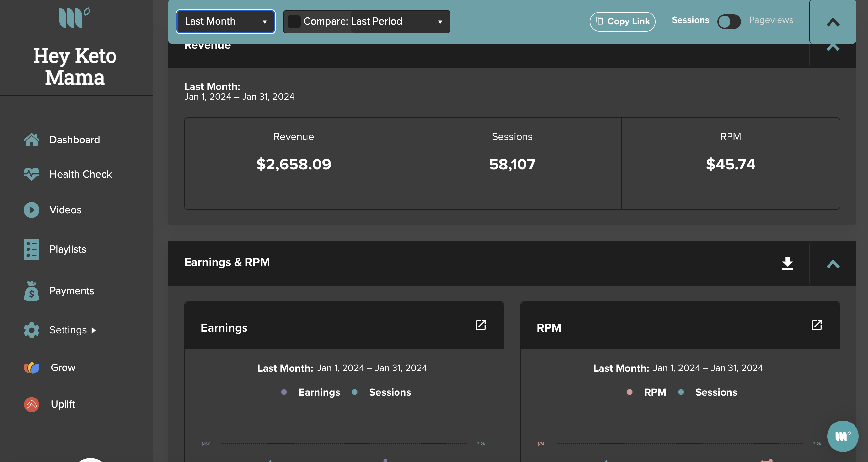Click the Revenue $2,658.09 card
The image size is (868, 462).
click(x=294, y=164)
